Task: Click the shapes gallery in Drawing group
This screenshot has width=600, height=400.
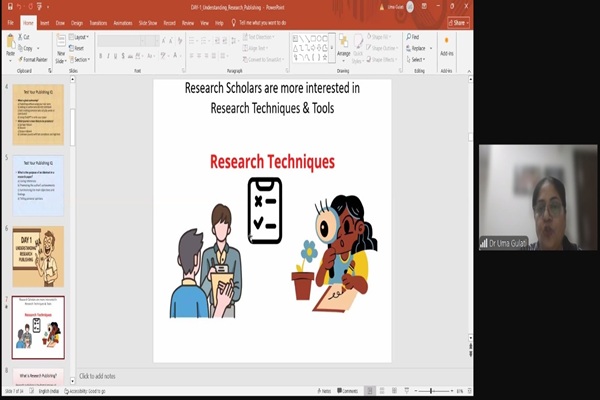Action: pos(310,45)
